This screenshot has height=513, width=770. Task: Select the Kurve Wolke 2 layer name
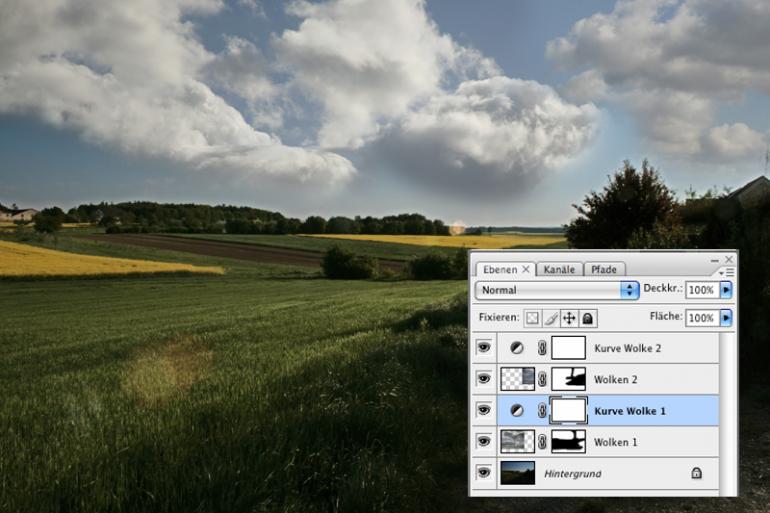pyautogui.click(x=628, y=348)
